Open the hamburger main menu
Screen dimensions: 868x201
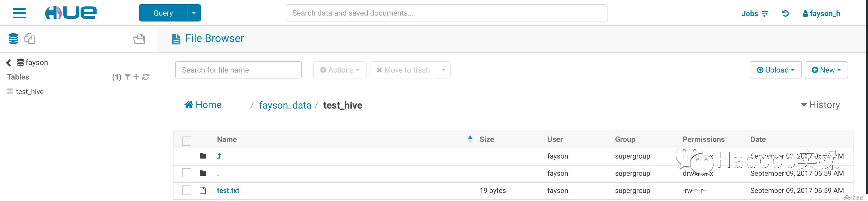(x=19, y=13)
